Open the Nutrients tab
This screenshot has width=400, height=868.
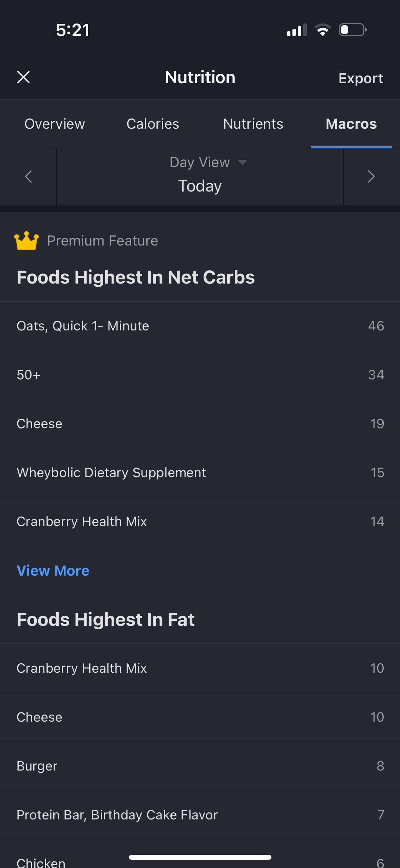click(x=253, y=124)
